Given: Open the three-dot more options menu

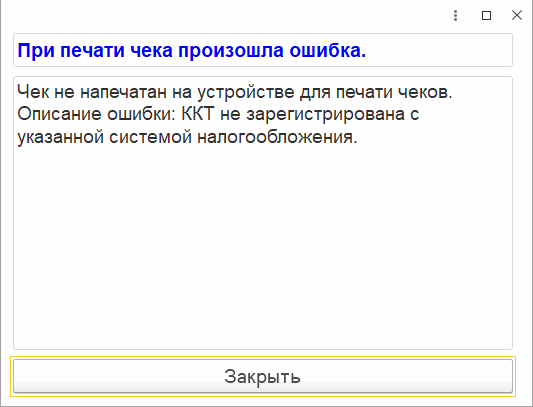Looking at the screenshot, I should (x=455, y=15).
